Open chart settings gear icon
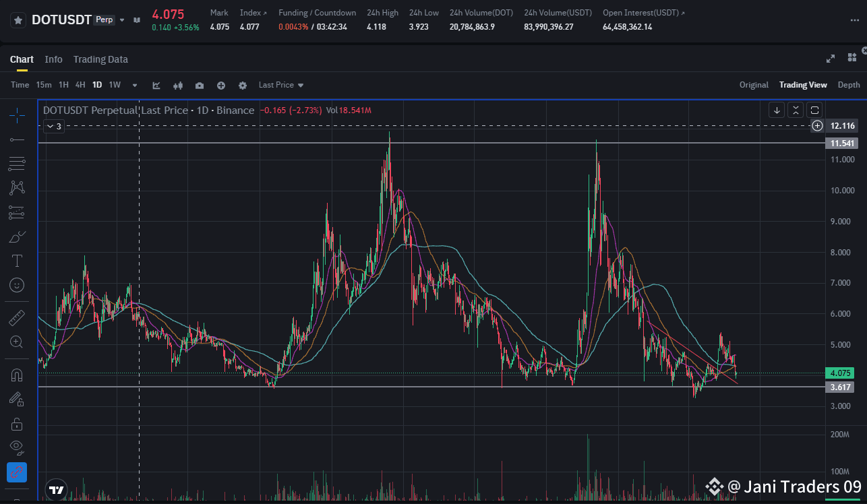The image size is (867, 504). [x=243, y=86]
